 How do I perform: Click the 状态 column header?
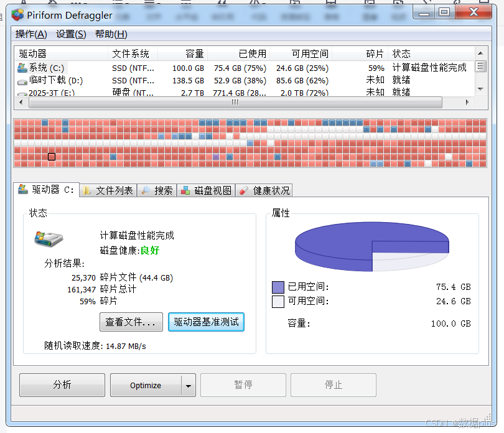431,54
